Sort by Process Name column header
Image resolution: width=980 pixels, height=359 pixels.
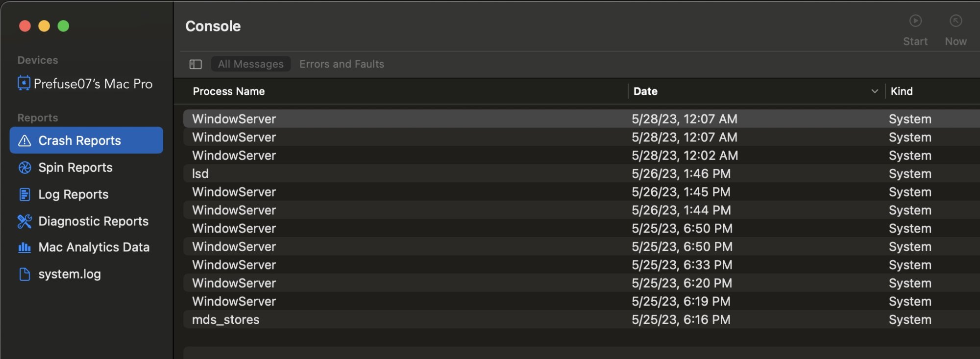coord(229,91)
